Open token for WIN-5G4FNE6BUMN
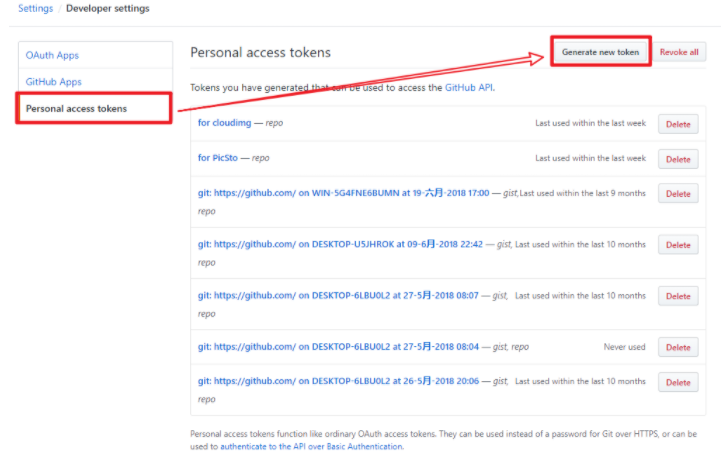This screenshot has width=722, height=458. pyautogui.click(x=343, y=193)
